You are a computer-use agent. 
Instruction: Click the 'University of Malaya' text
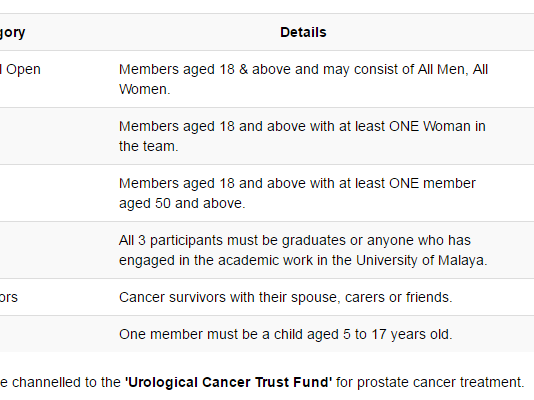click(422, 260)
